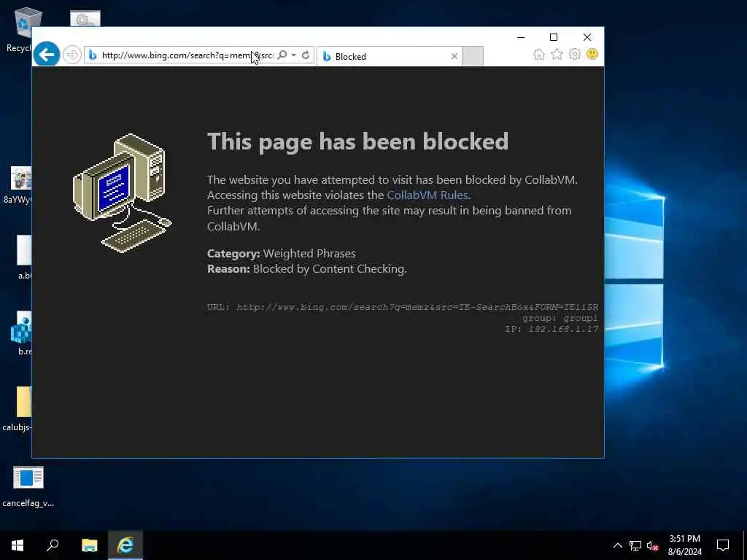Open taskbar search magnifier
The height and width of the screenshot is (560, 747).
click(x=53, y=545)
